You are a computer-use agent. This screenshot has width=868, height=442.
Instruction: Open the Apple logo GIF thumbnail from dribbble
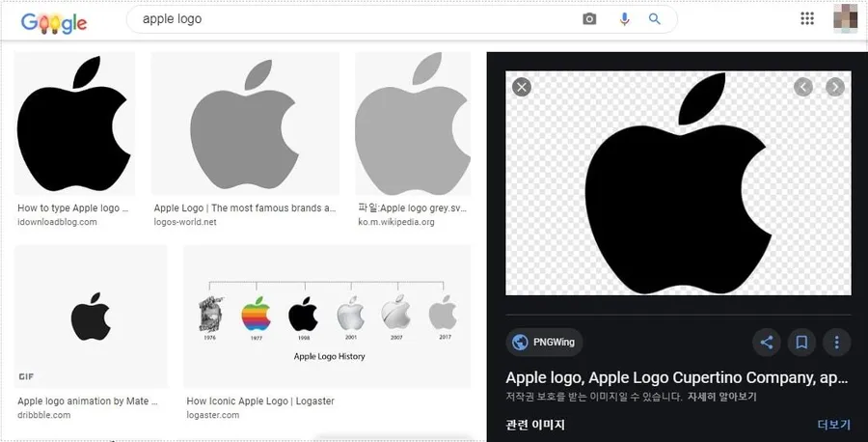[x=91, y=317]
